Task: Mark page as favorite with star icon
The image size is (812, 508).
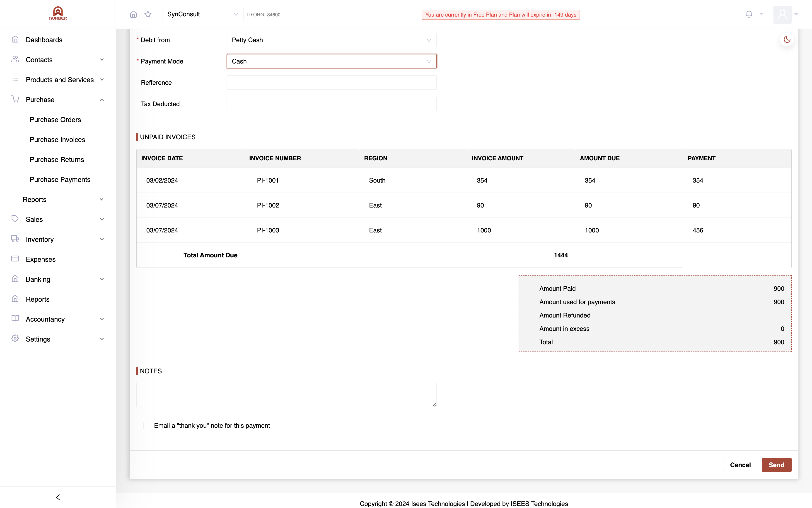Action: pyautogui.click(x=148, y=15)
